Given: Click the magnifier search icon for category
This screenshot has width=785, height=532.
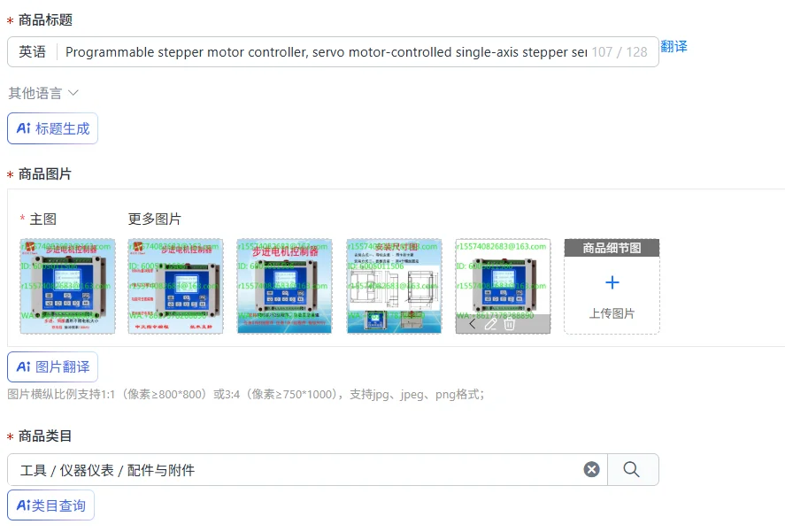Looking at the screenshot, I should click(x=632, y=469).
